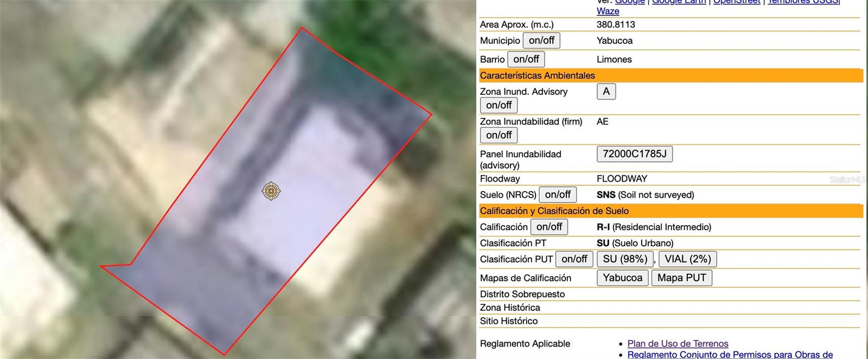
Task: View location in Google Earth
Action: [x=679, y=2]
